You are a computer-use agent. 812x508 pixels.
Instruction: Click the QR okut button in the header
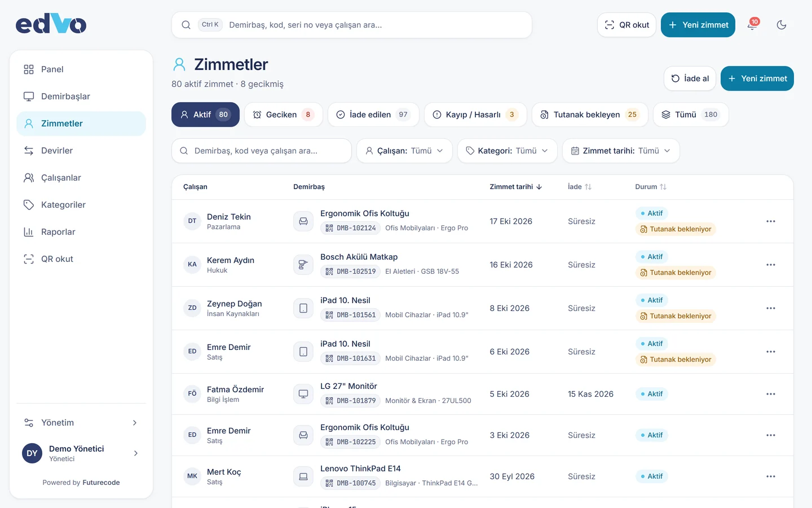[626, 25]
